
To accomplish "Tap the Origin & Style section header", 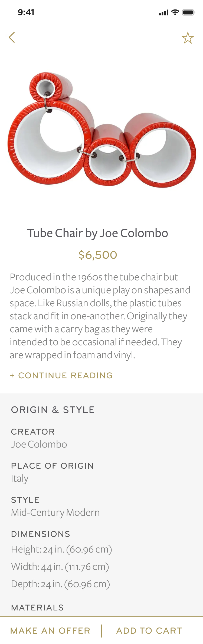I will click(53, 410).
